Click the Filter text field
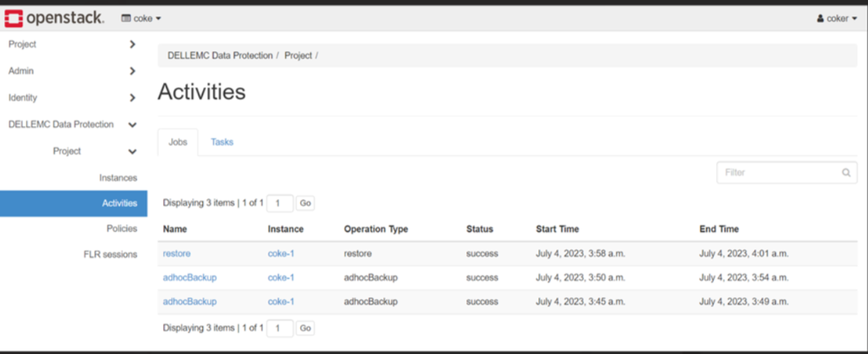 tap(779, 173)
